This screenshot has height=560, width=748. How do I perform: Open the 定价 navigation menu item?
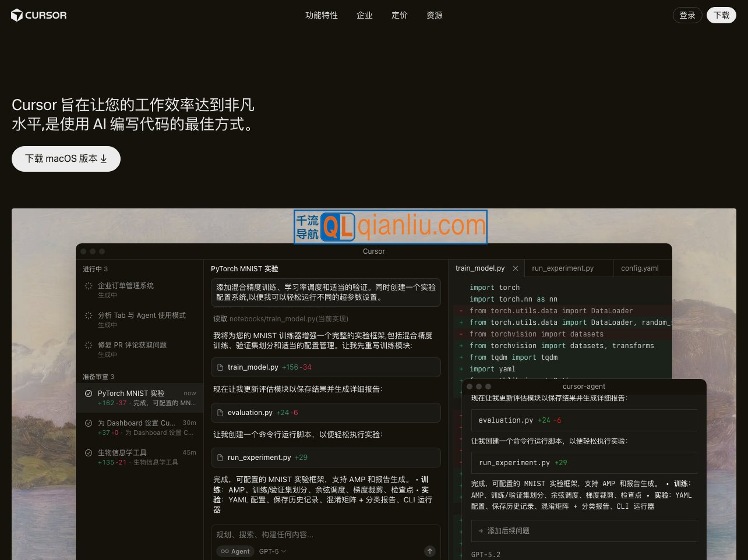coord(400,15)
